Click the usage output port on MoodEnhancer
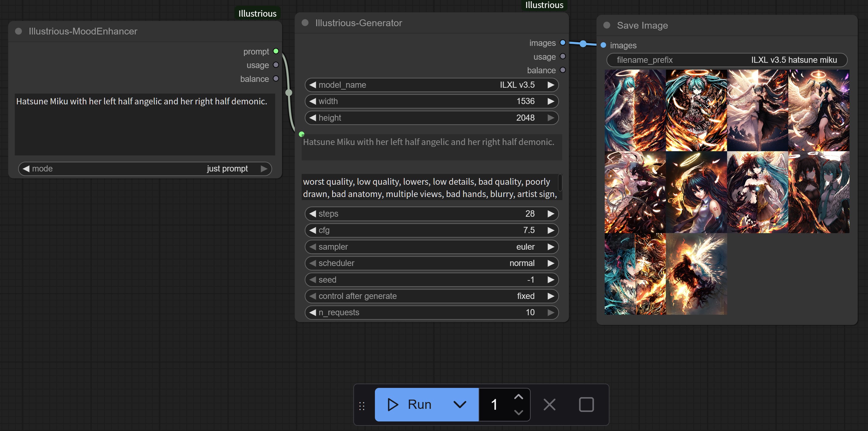The width and height of the screenshot is (868, 431). (x=276, y=65)
